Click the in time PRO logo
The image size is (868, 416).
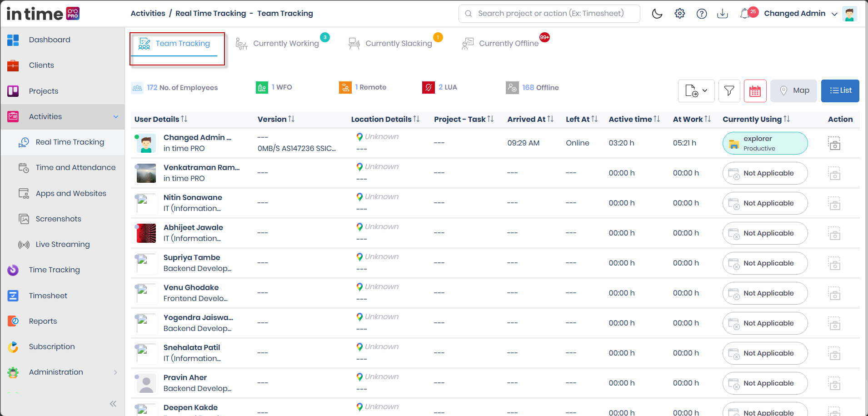click(43, 14)
